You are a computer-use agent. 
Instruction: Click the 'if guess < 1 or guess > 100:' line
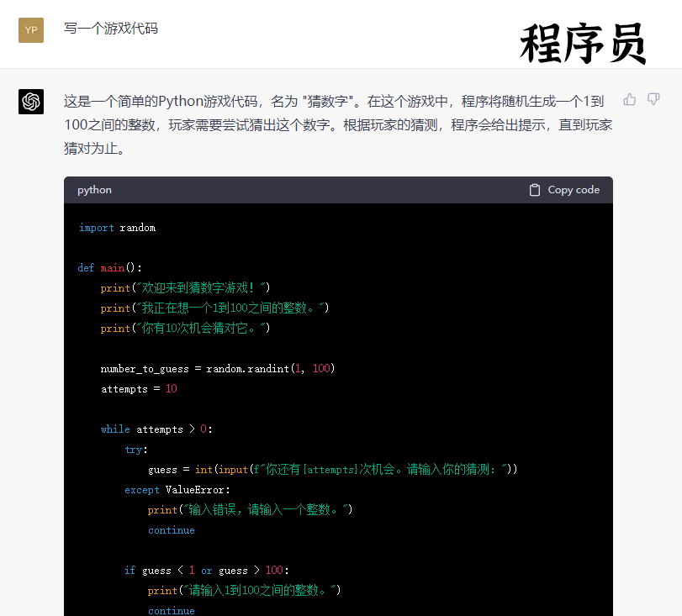coord(207,571)
